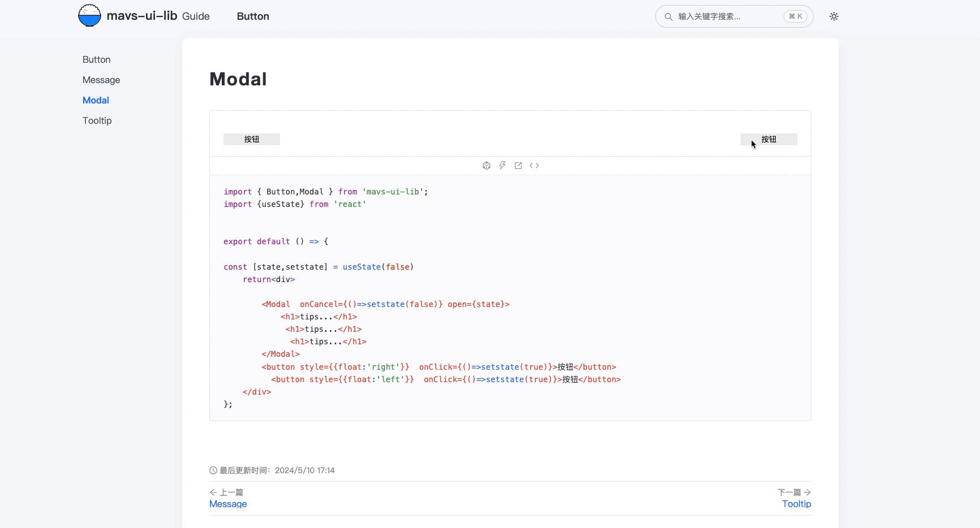Click the ⌘K shortcut badge in search
This screenshot has height=528, width=980.
[794, 16]
